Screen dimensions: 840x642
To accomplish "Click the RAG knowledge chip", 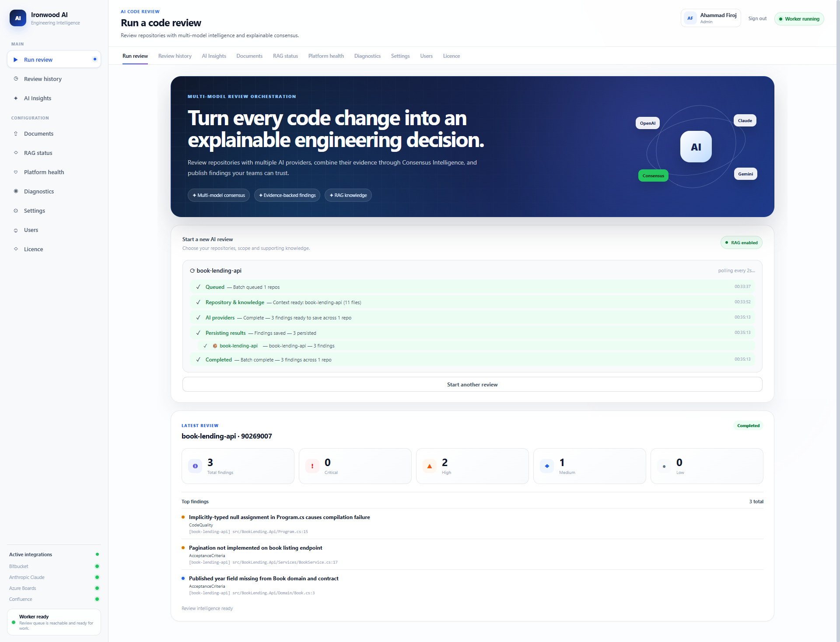I will (348, 195).
